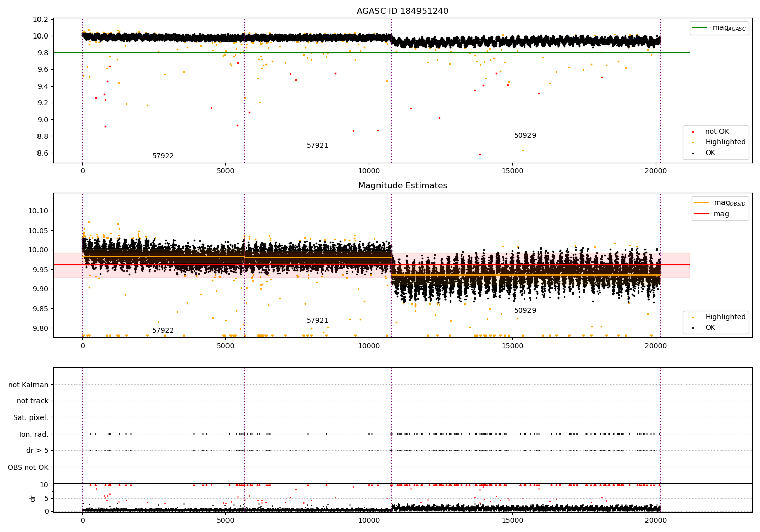This screenshot has width=760, height=532.
Task: Click the 5 tick on the dr axis
Action: pos(46,498)
